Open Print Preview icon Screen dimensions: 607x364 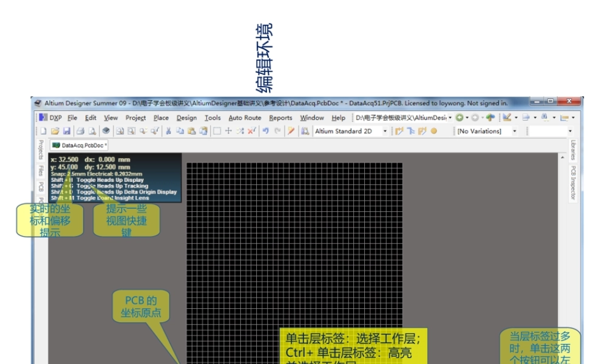coord(92,131)
